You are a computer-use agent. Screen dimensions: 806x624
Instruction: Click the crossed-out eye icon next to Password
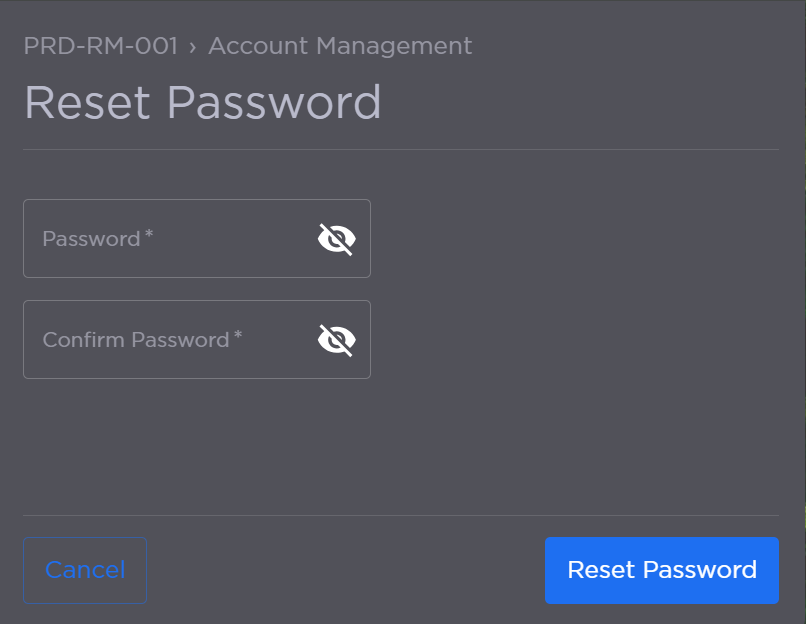coord(337,238)
